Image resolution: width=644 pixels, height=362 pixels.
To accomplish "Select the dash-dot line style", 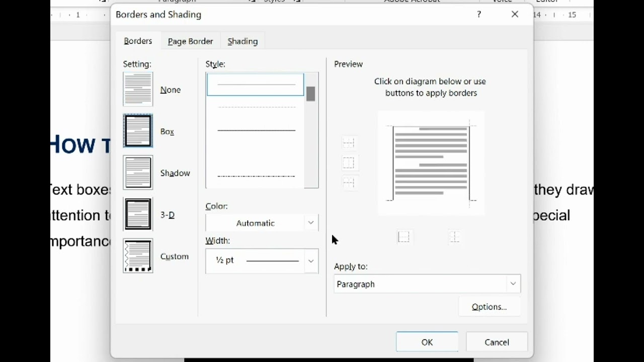I will click(256, 176).
